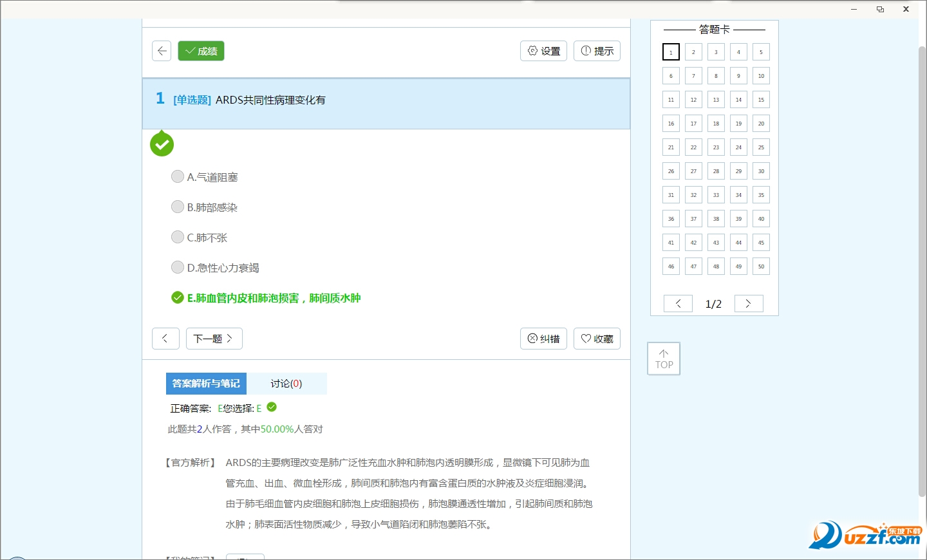Select option E.肺血管内皮和肺泡损害
This screenshot has height=560, width=927.
(266, 298)
